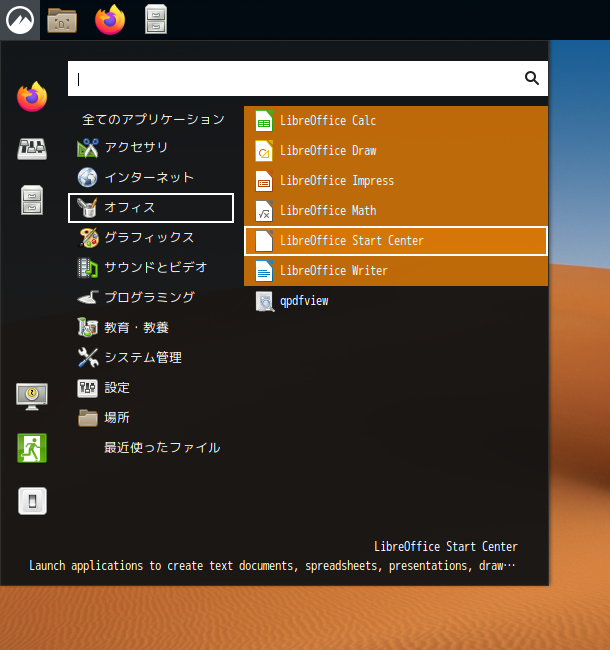610x650 pixels.
Task: Lock the screen with the monitor icon
Action: (32, 396)
